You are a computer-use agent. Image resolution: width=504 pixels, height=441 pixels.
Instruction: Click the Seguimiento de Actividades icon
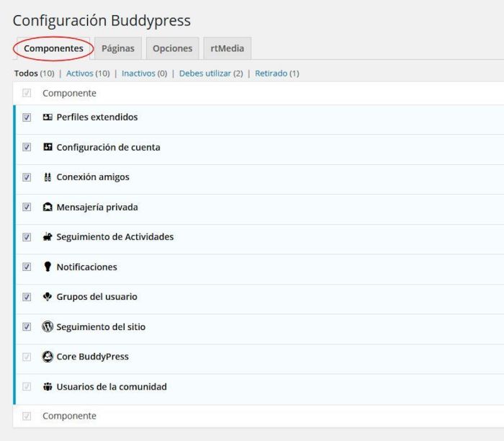pyautogui.click(x=48, y=237)
